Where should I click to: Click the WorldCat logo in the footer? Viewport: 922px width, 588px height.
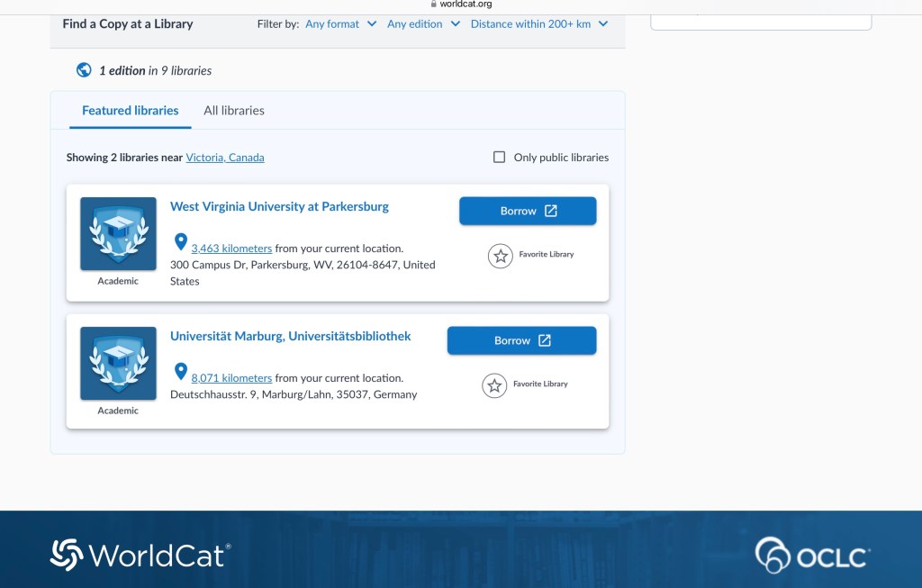click(x=139, y=556)
